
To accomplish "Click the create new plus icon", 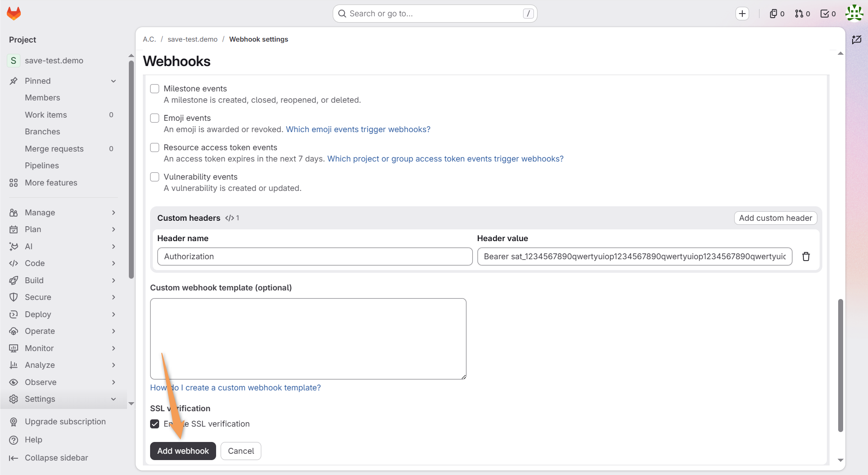I will (742, 14).
